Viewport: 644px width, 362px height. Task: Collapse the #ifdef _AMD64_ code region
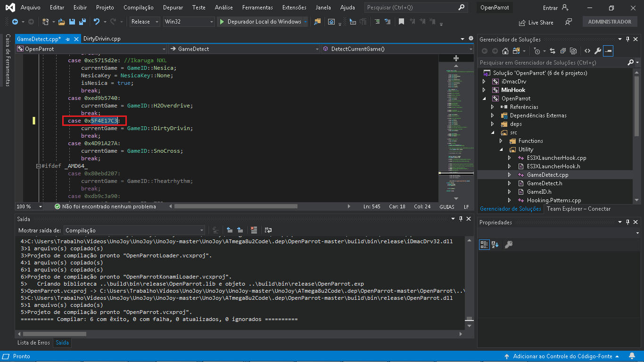click(x=38, y=166)
